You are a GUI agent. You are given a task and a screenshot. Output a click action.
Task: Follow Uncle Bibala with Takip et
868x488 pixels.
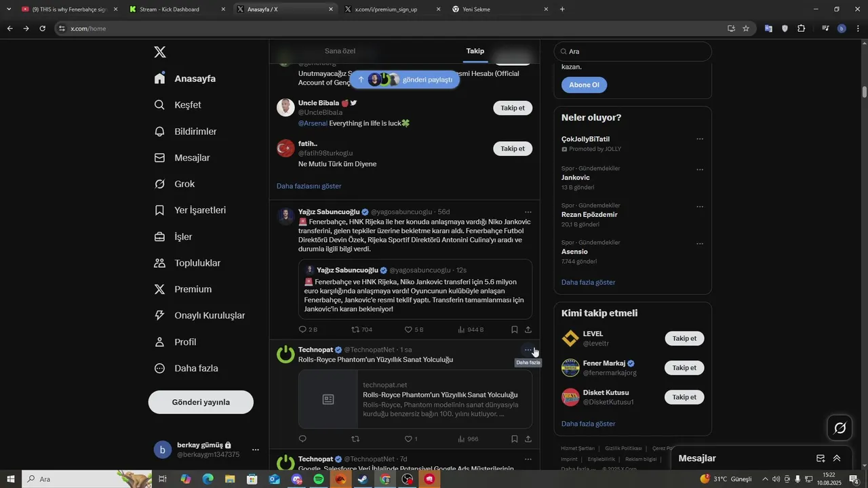[513, 108]
